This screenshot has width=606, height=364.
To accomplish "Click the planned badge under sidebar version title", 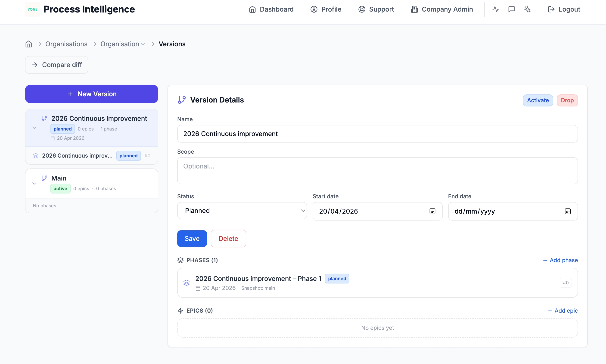I will pos(62,129).
